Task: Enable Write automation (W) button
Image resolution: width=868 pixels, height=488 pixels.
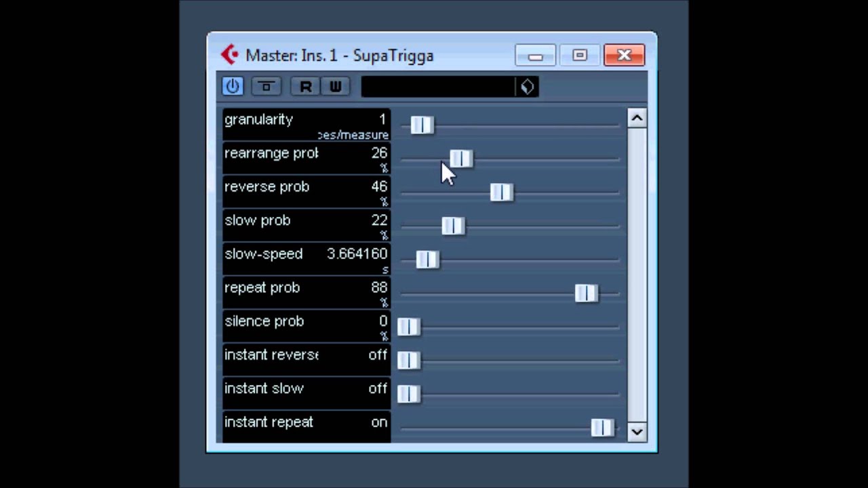Action: pos(336,86)
